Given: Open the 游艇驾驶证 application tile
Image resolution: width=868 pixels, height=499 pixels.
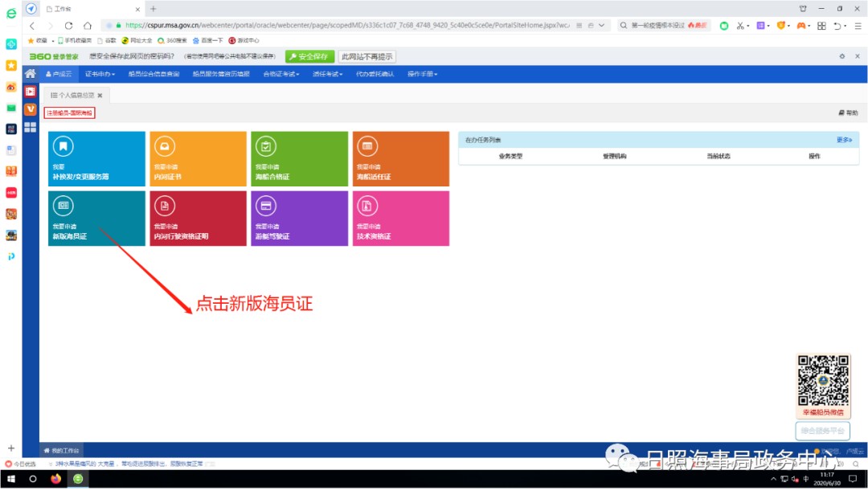Looking at the screenshot, I should [x=300, y=219].
